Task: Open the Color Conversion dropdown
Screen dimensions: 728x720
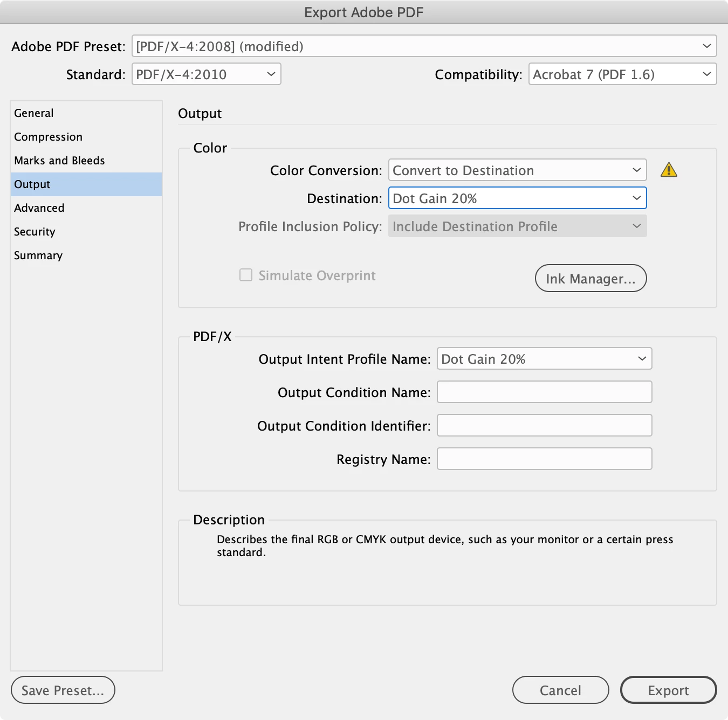Action: tap(517, 170)
